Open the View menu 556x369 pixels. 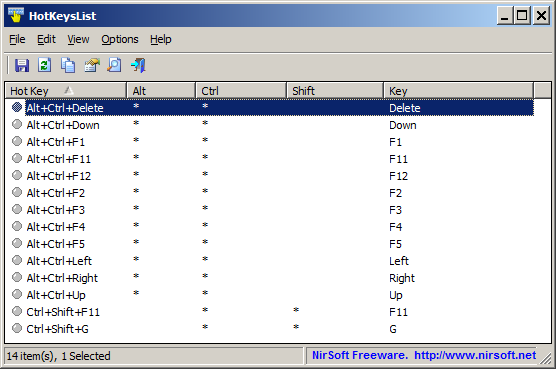[x=78, y=39]
